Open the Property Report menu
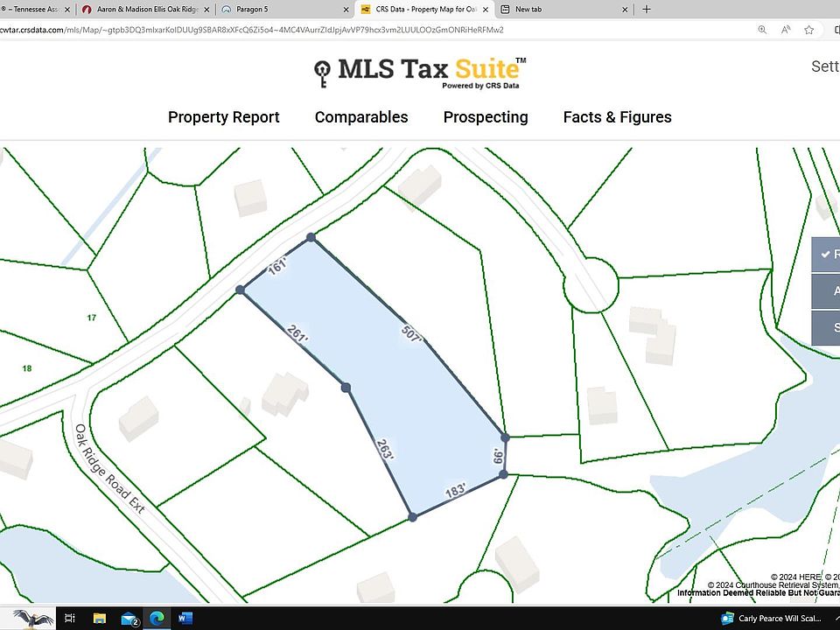 223,116
